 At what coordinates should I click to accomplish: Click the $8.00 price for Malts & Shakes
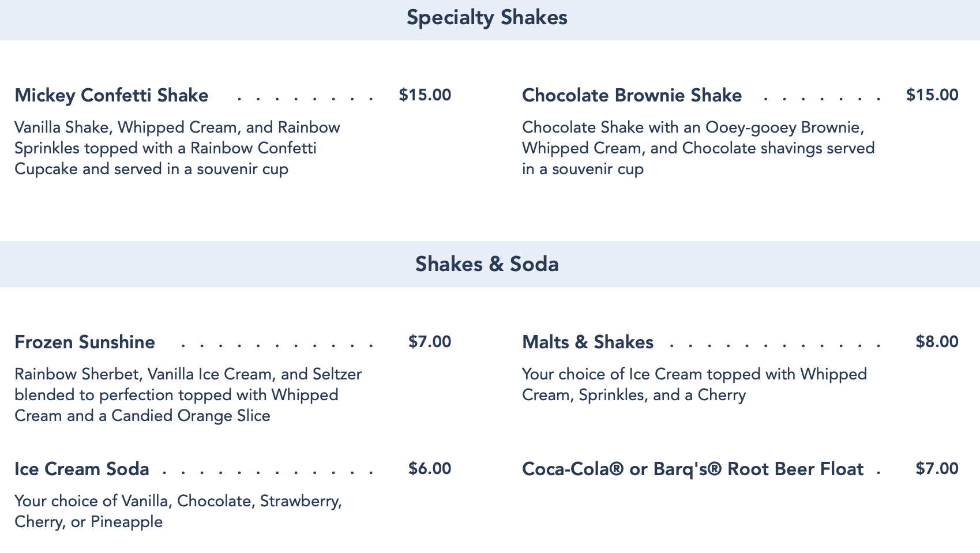(937, 342)
